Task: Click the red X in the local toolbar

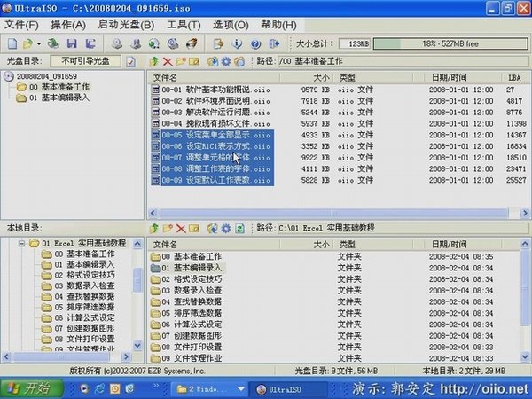Action: pos(181,229)
